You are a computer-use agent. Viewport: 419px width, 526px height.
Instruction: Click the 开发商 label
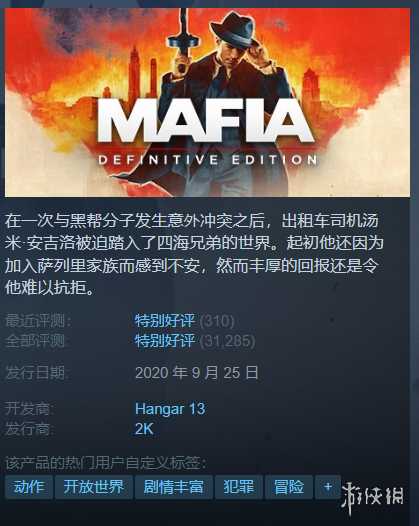(30, 409)
